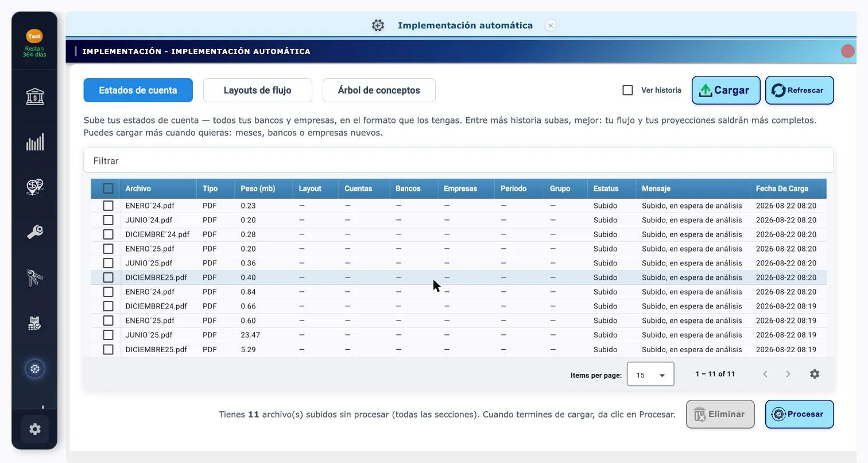
Task: Click the Periodo column header
Action: pyautogui.click(x=513, y=188)
